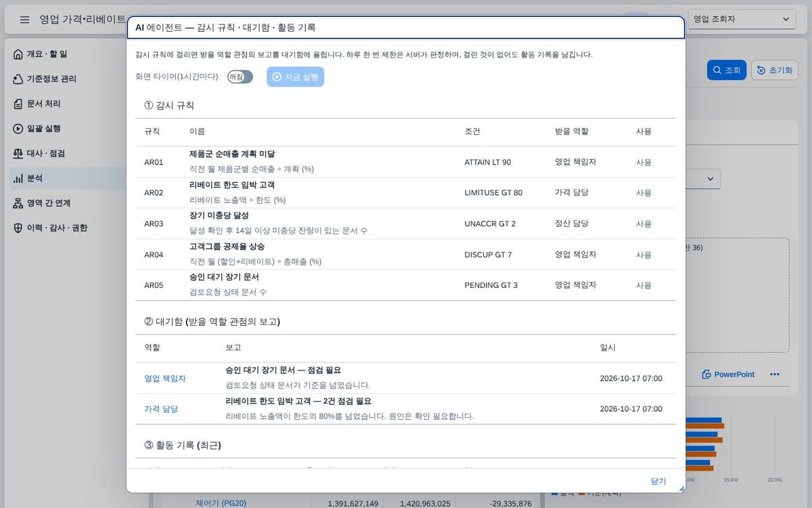This screenshot has height=508, width=812.
Task: Open the 영업 조회자 role dropdown
Action: [742, 19]
